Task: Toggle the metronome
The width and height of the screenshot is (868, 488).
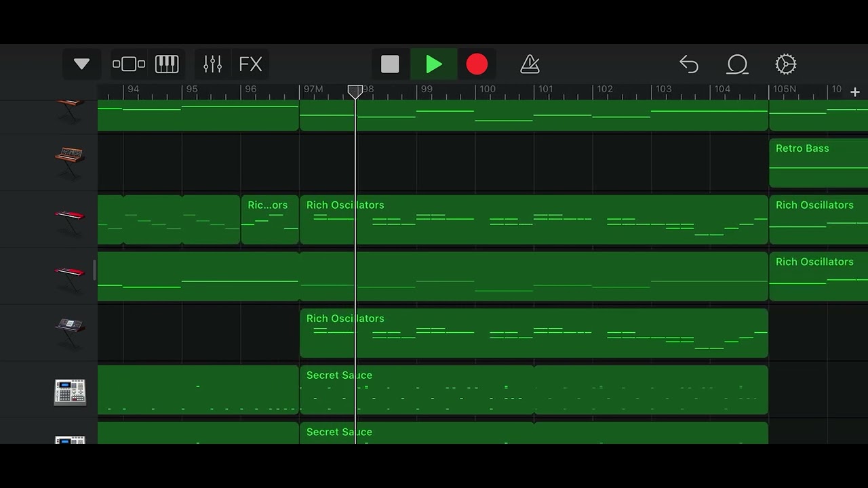Action: coord(530,64)
